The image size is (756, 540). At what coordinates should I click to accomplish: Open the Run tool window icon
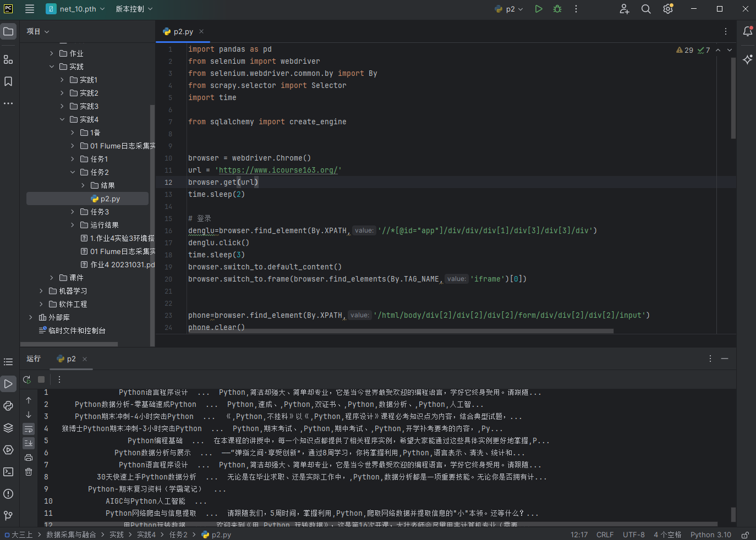pyautogui.click(x=8, y=384)
